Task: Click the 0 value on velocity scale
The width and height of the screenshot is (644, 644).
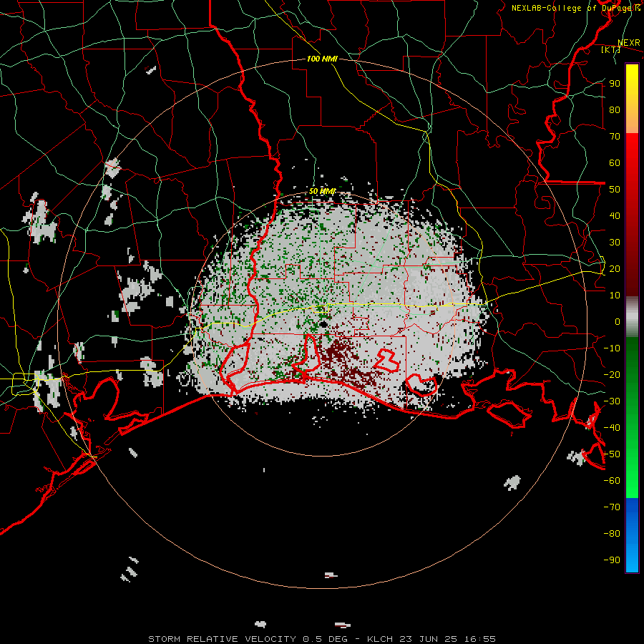Action: click(618, 322)
